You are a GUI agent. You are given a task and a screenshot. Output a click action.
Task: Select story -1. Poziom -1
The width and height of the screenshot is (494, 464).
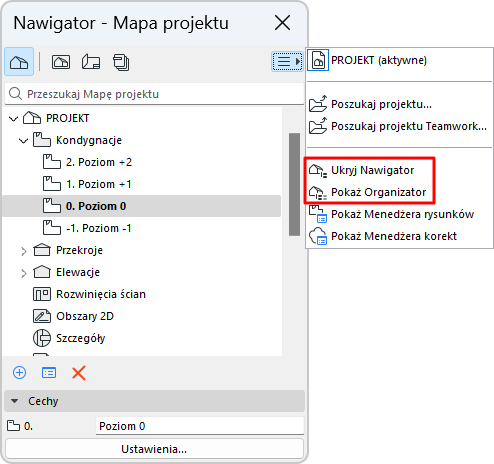click(142, 228)
